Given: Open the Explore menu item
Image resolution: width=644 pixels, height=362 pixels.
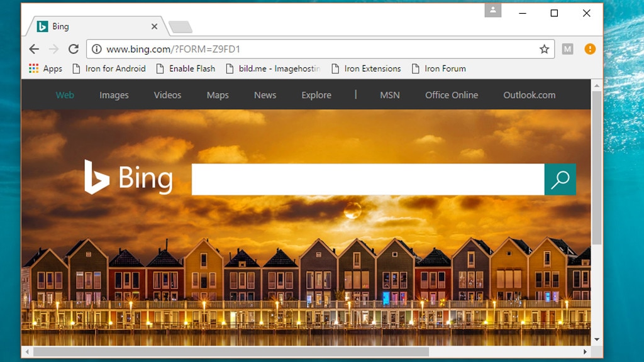Looking at the screenshot, I should pos(316,95).
